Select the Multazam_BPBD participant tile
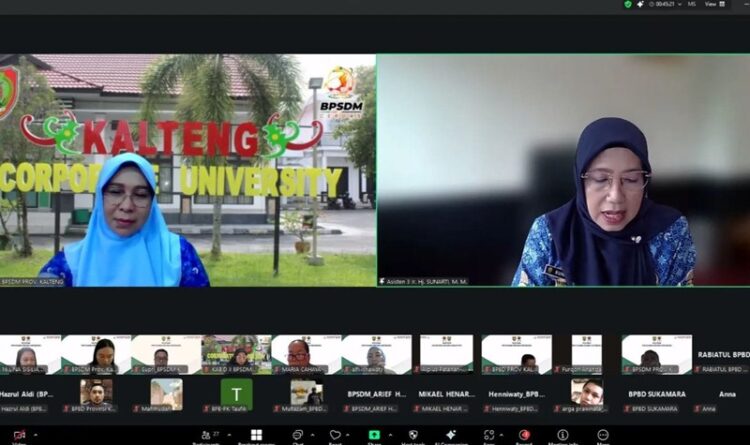 tap(306, 395)
